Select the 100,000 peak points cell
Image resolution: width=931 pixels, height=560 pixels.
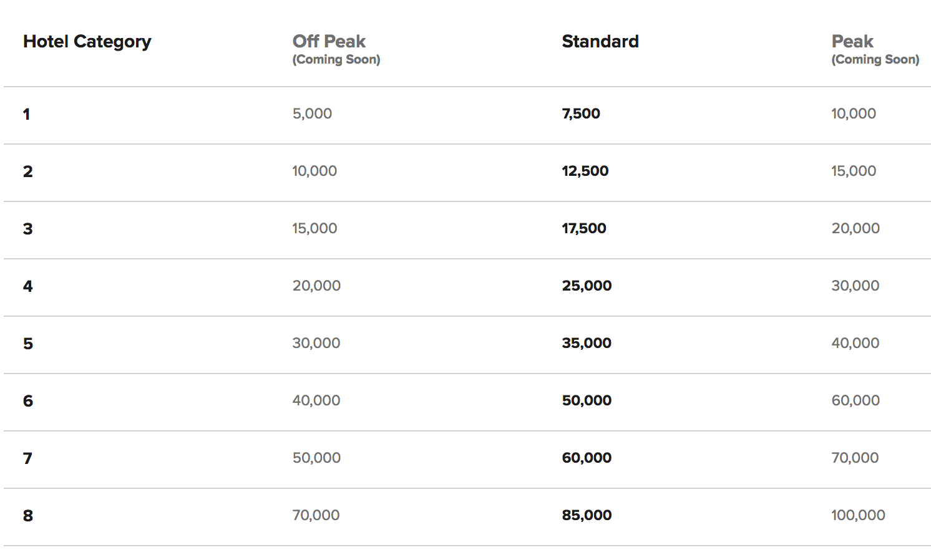[x=858, y=515]
